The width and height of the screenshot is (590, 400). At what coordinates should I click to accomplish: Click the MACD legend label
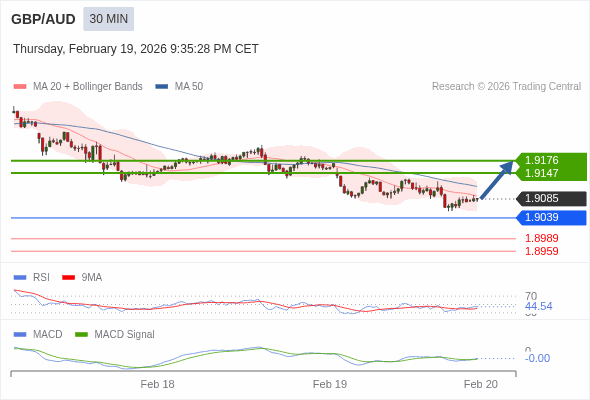click(48, 335)
